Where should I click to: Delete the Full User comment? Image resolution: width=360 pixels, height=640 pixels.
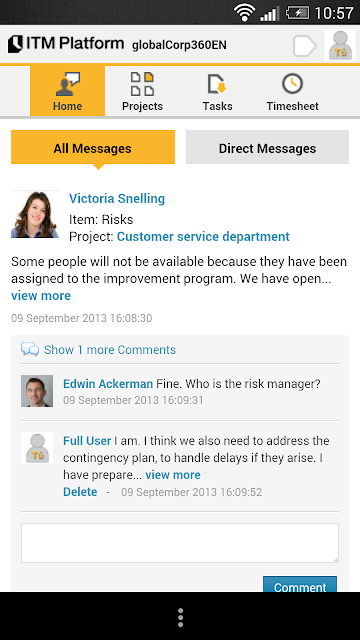coord(80,492)
